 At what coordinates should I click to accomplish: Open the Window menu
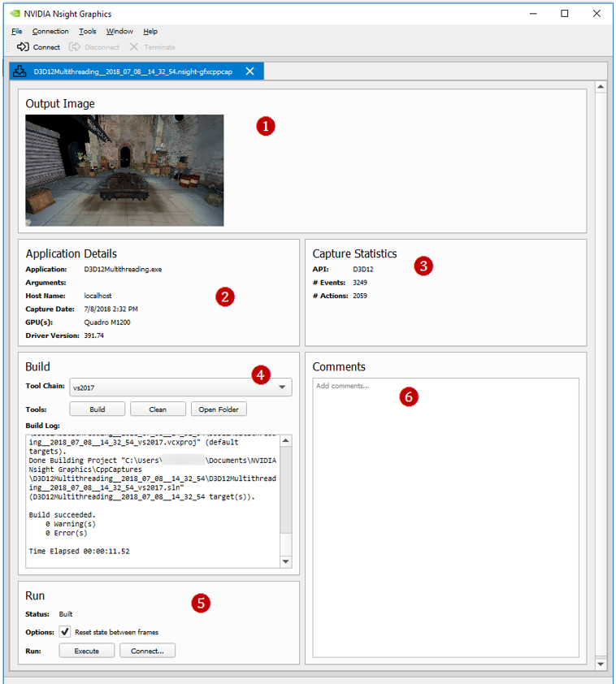pos(119,32)
